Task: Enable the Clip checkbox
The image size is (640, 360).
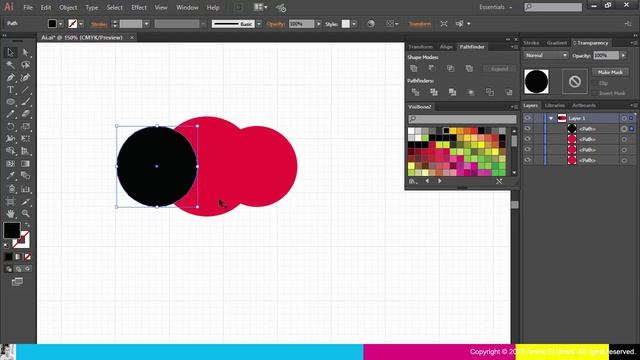Action: point(595,83)
